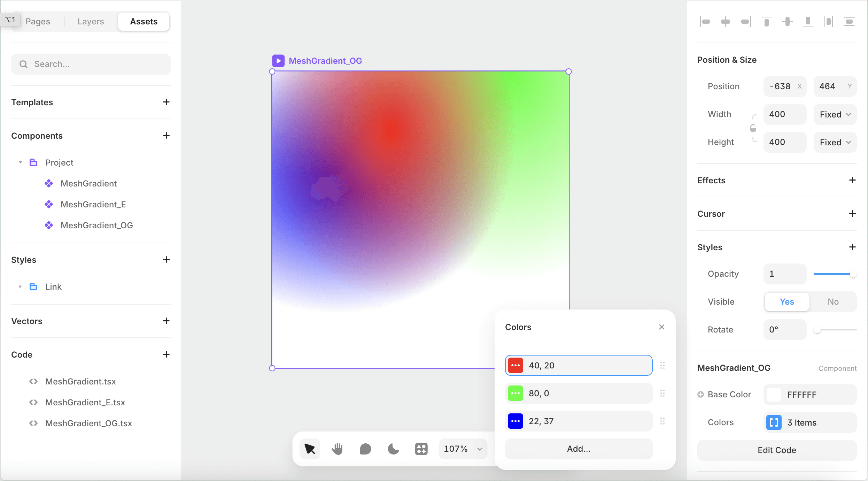Click the red color swatch 40, 20

[515, 365]
